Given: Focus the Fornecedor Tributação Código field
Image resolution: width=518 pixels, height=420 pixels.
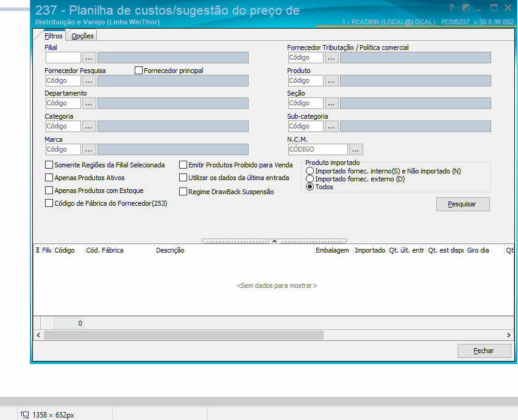Looking at the screenshot, I should (x=306, y=58).
